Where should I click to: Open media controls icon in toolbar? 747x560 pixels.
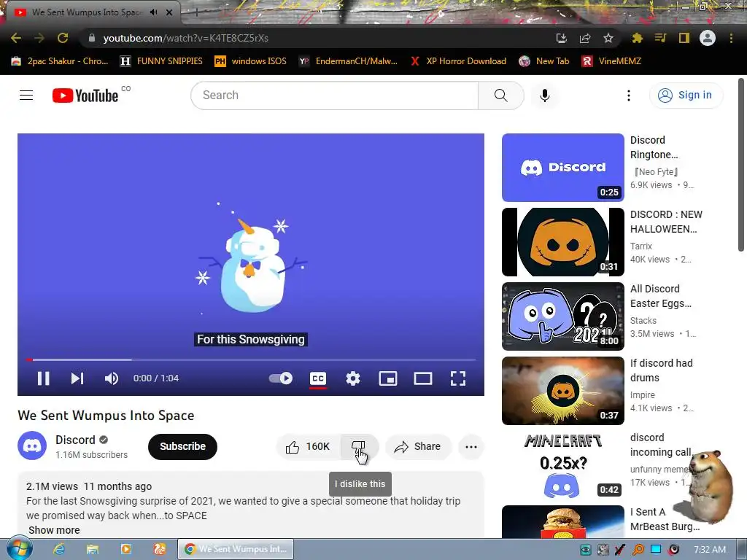tap(660, 38)
